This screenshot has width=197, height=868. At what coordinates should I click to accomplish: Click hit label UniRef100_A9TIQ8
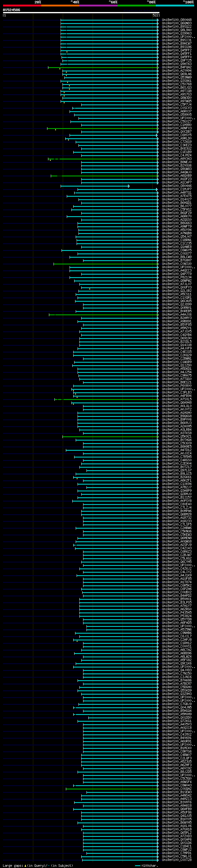(177, 91)
